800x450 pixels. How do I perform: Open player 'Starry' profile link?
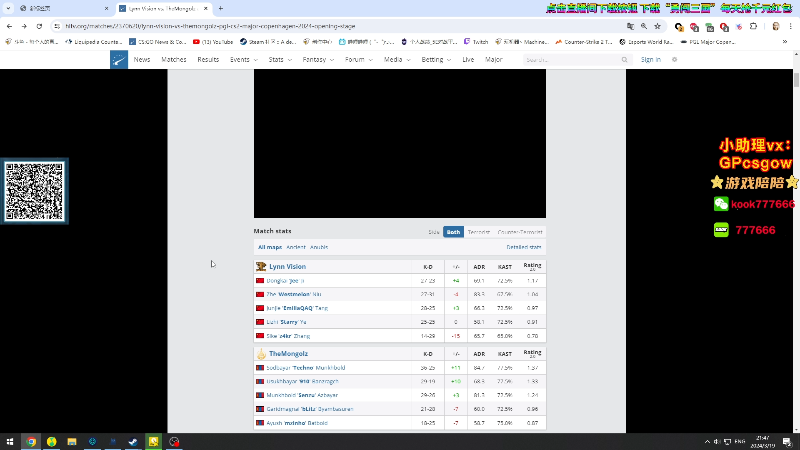tap(286, 322)
